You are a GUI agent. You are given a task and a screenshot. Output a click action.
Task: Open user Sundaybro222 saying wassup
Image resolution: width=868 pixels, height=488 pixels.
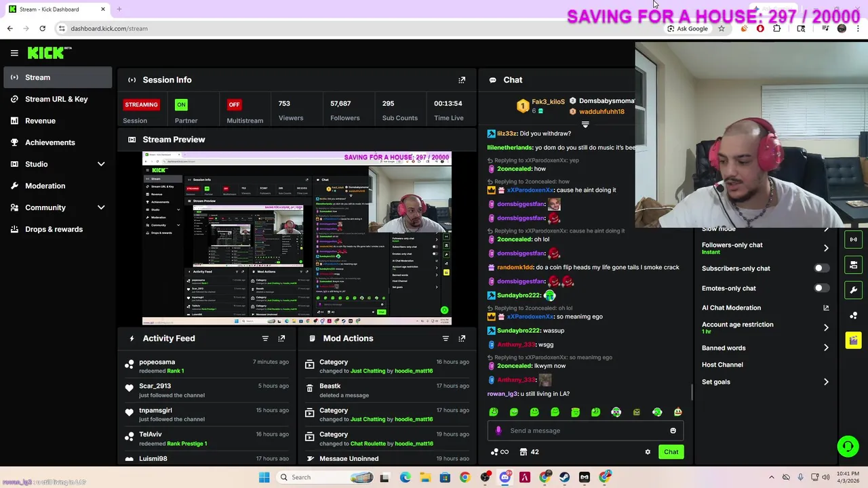click(x=519, y=331)
